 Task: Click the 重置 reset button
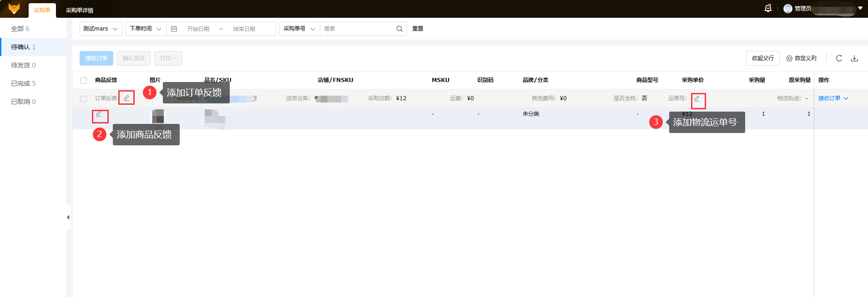[x=418, y=29]
